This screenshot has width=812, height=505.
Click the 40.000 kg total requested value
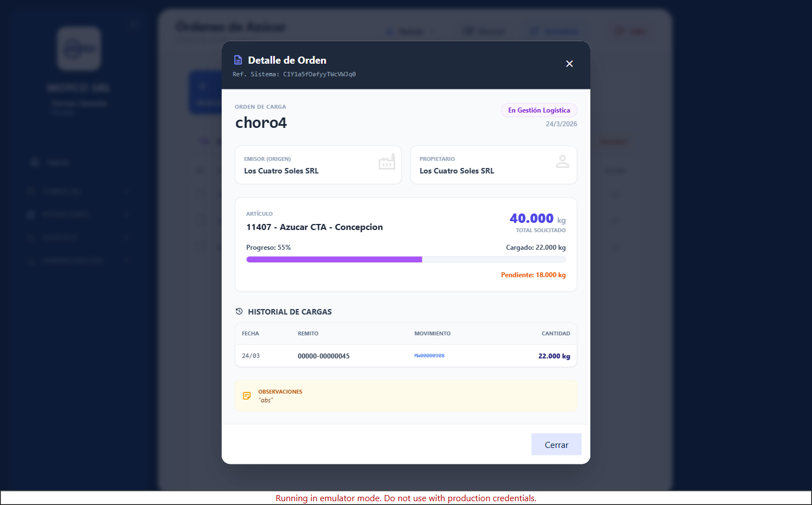(x=538, y=218)
